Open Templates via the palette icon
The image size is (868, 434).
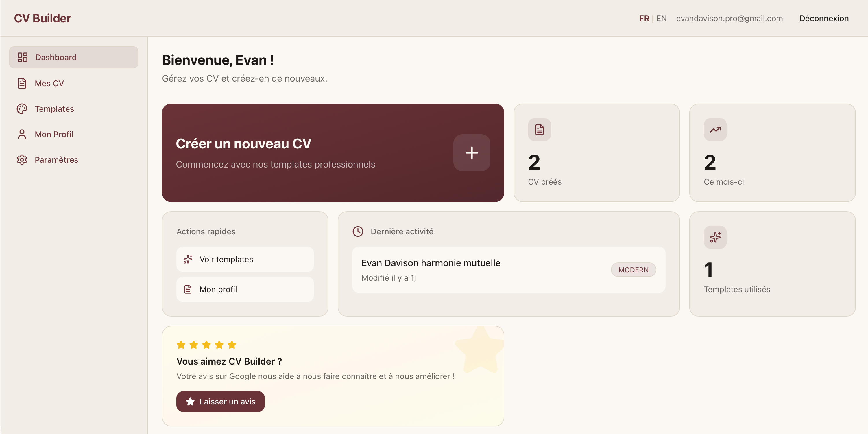click(22, 108)
